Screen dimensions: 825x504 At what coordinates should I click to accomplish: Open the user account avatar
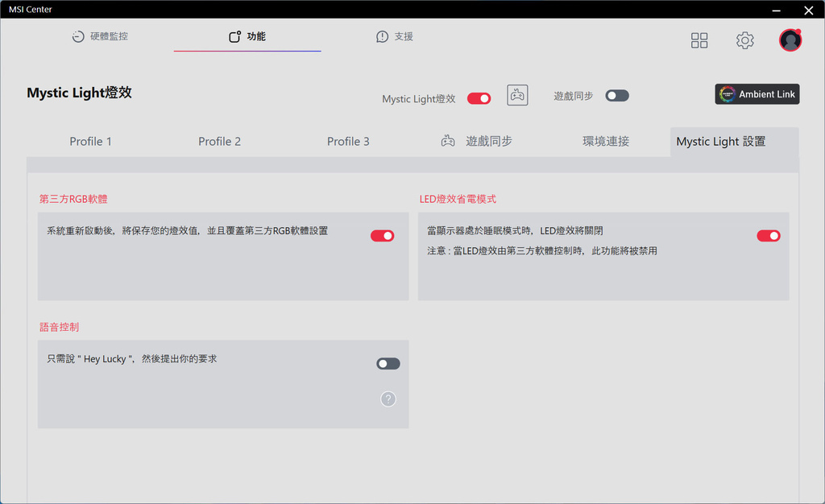790,40
